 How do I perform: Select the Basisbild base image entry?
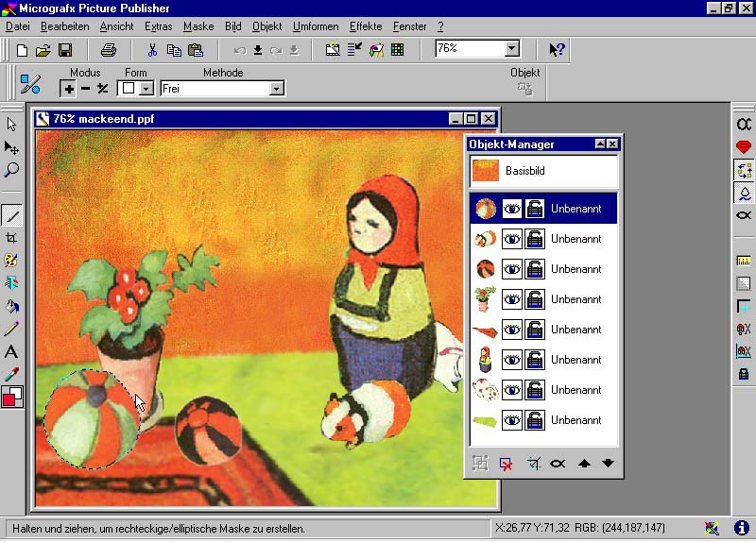543,171
